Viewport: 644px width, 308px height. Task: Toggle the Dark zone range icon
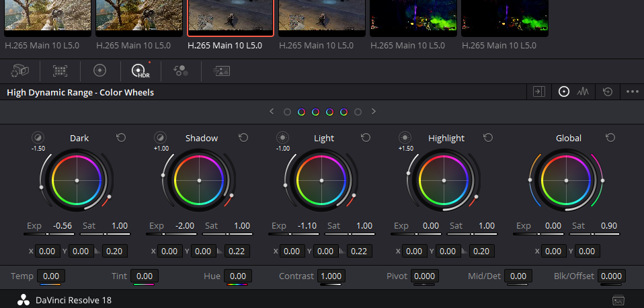point(38,138)
